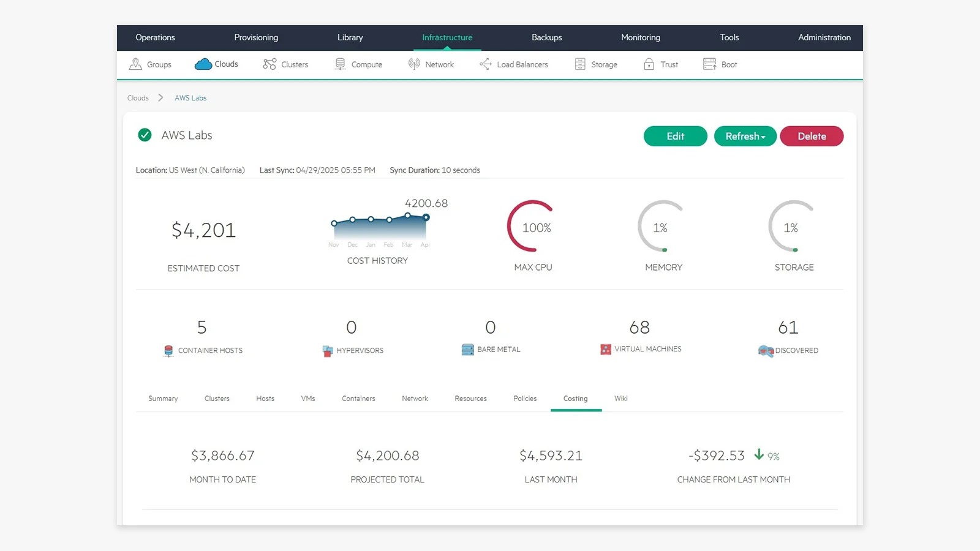This screenshot has height=551, width=980.
Task: Switch to the Summary tab
Action: (x=163, y=398)
